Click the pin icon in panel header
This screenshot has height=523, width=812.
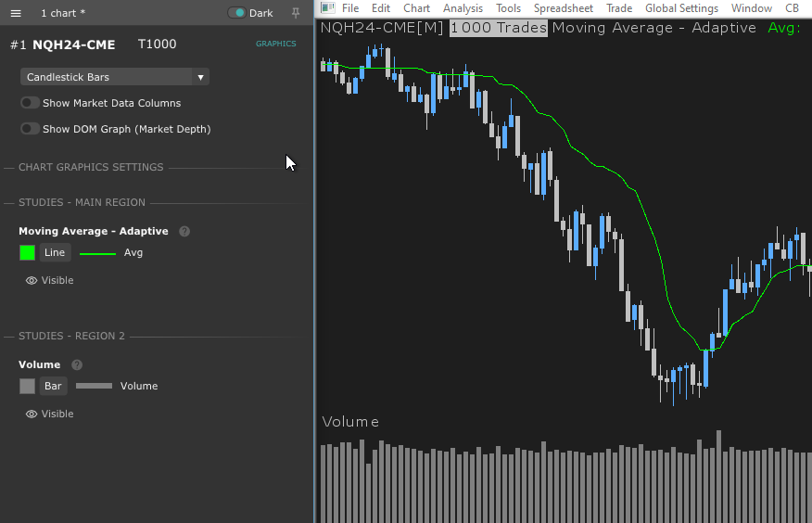coord(296,13)
